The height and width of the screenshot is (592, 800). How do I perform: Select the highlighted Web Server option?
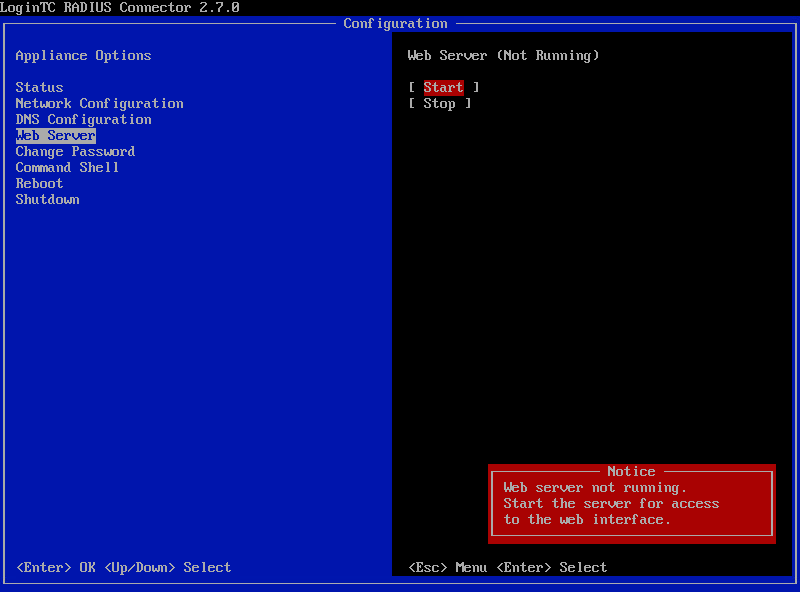click(x=56, y=135)
